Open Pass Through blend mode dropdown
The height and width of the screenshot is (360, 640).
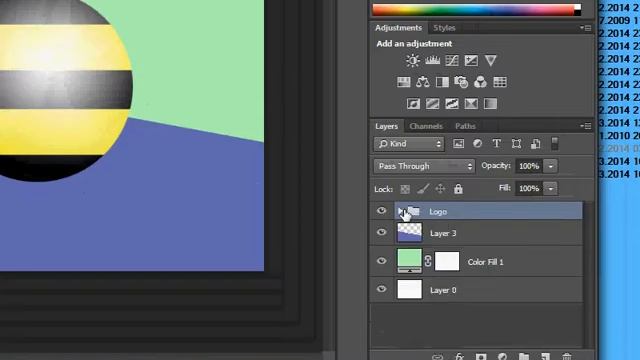point(424,166)
